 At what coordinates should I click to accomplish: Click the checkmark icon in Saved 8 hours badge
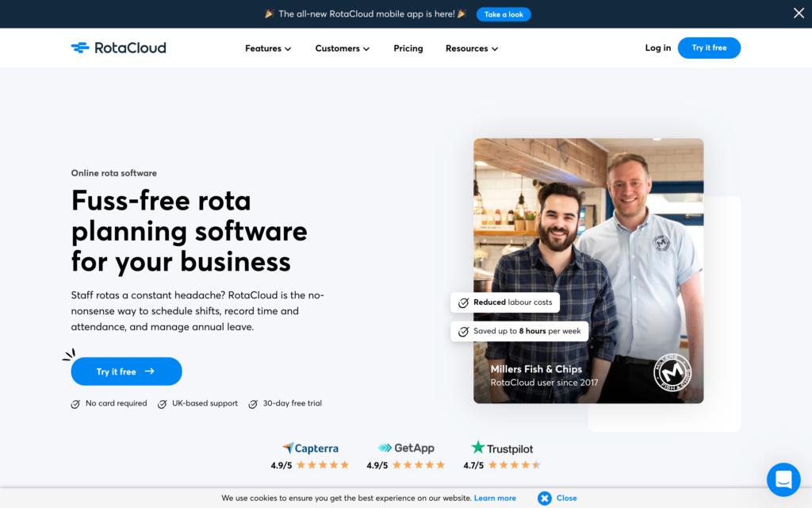463,331
